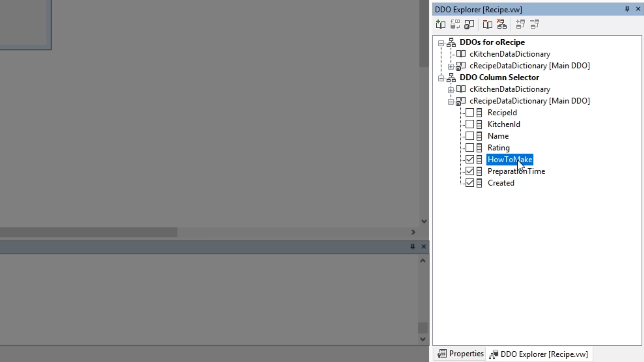Select the DDO Explorer [Recipe.vw] bottom tab
The width and height of the screenshot is (644, 362).
tap(539, 354)
